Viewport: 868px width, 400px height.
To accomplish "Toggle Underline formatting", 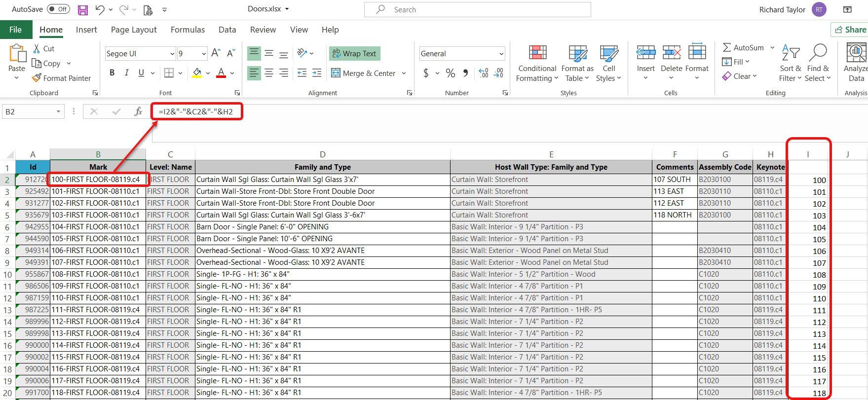I will coord(141,73).
